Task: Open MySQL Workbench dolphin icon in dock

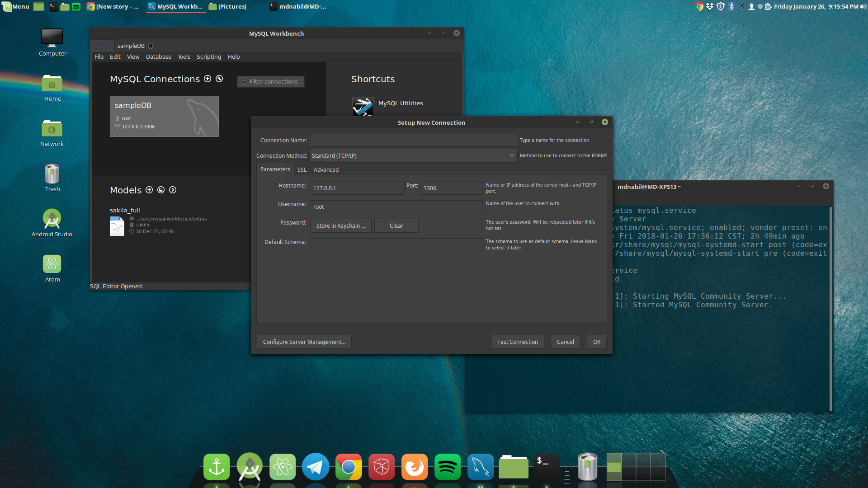Action: pos(481,467)
